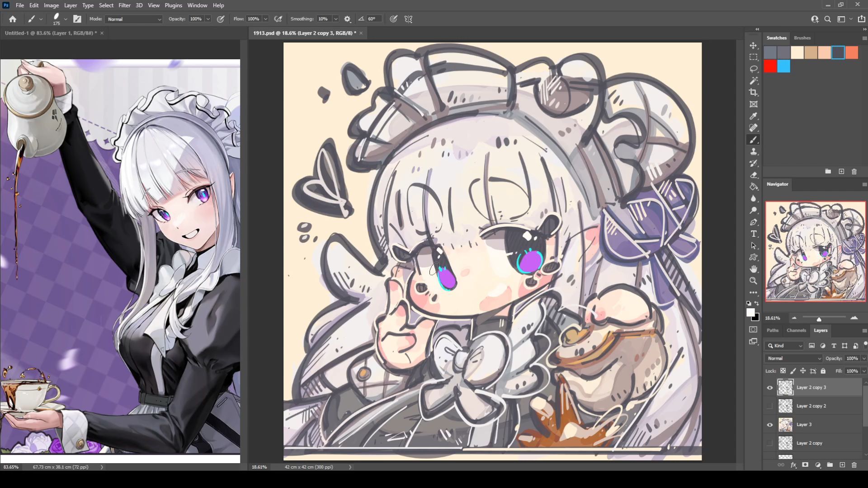
Task: Click the Home button in options bar
Action: pyautogui.click(x=13, y=19)
